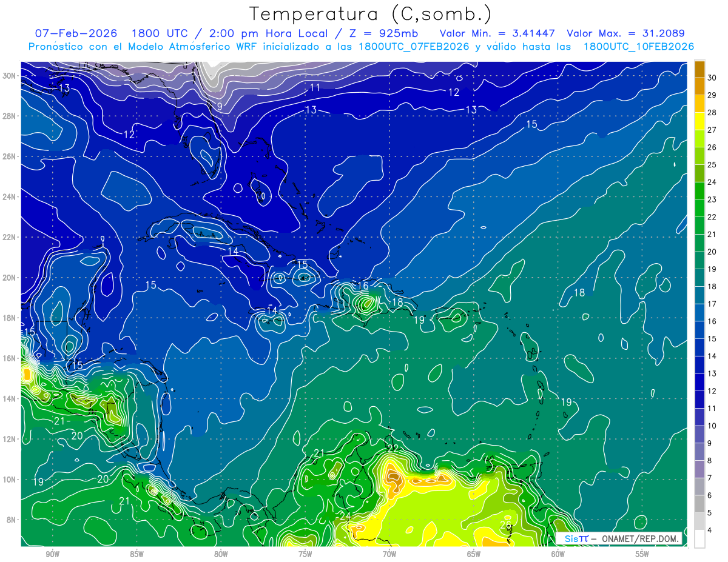Click the contour label "11" on the map
728x562 pixels.
[x=315, y=88]
